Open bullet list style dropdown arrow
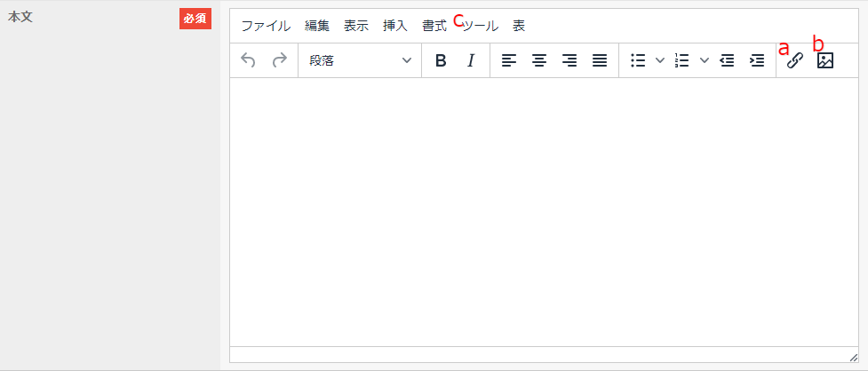Viewport: 868px width, 371px height. pos(659,60)
